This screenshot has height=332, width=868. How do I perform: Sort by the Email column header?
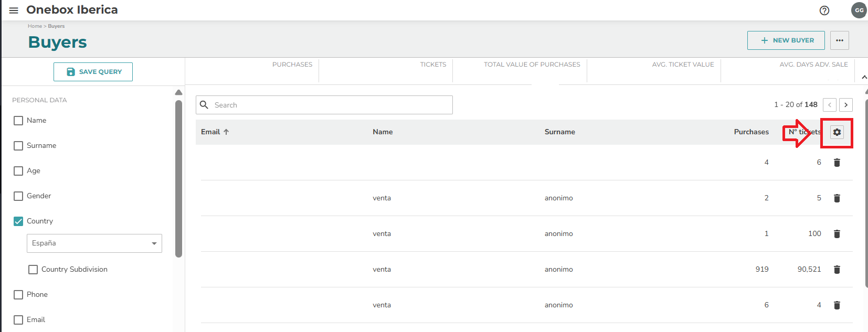coord(210,132)
